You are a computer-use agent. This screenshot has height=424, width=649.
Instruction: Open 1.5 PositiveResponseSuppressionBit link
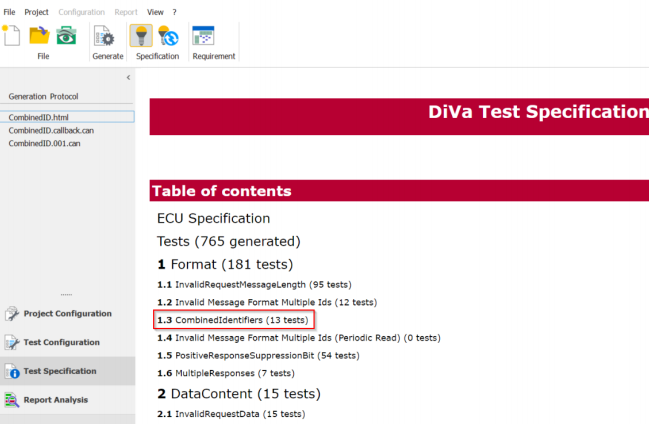(x=258, y=356)
